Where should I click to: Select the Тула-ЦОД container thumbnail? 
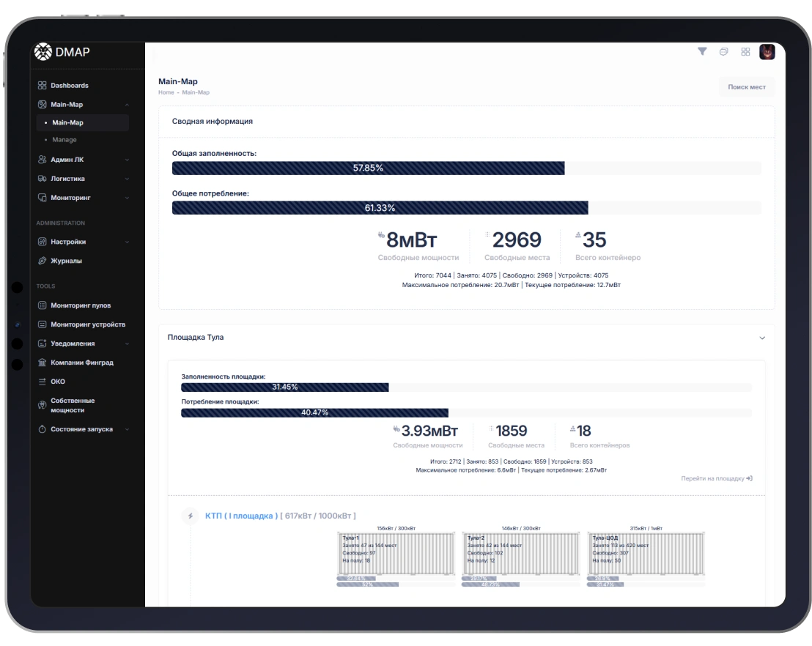point(646,553)
